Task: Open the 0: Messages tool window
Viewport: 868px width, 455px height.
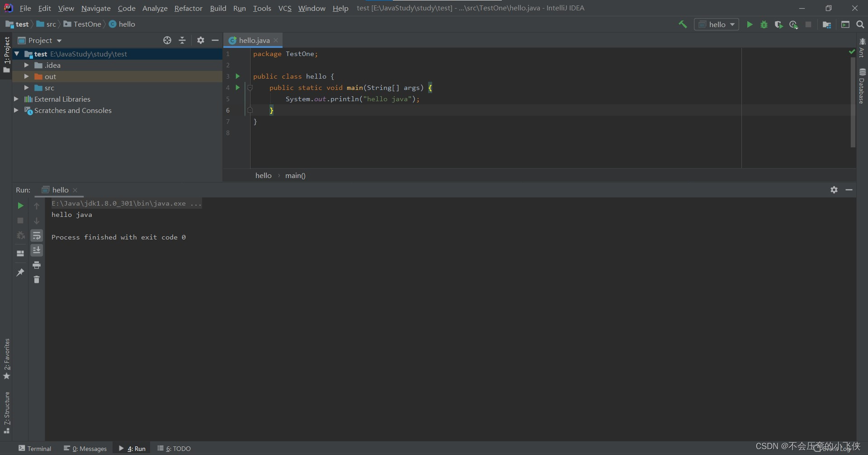Action: (85, 448)
